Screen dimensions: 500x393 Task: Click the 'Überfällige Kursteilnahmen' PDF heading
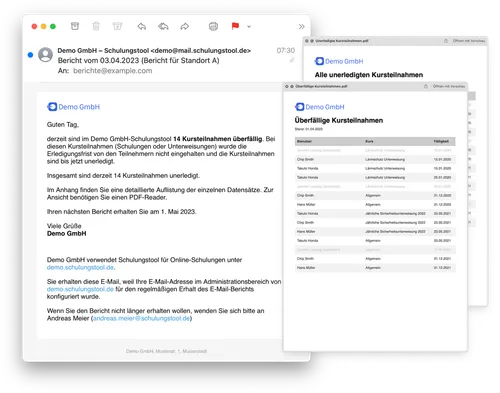[x=339, y=120]
